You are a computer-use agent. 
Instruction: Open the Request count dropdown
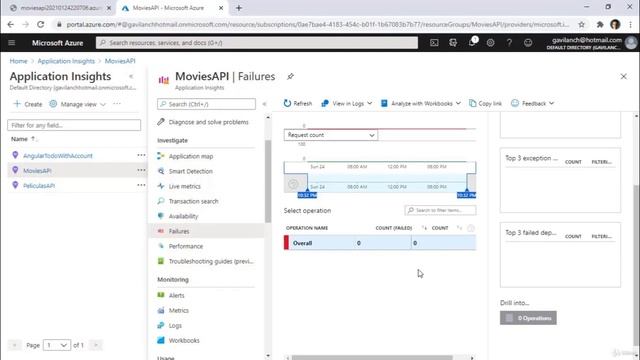(331, 135)
